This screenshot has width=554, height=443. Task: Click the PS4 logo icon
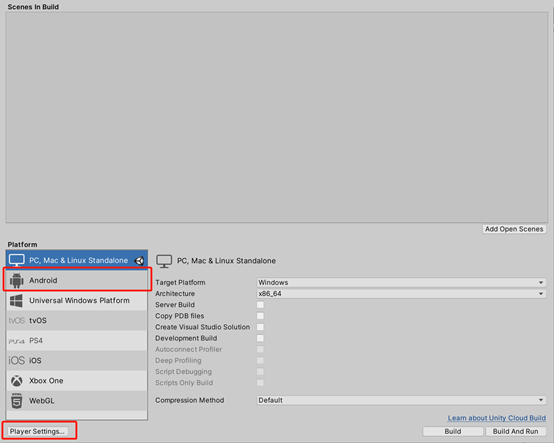pyautogui.click(x=17, y=341)
